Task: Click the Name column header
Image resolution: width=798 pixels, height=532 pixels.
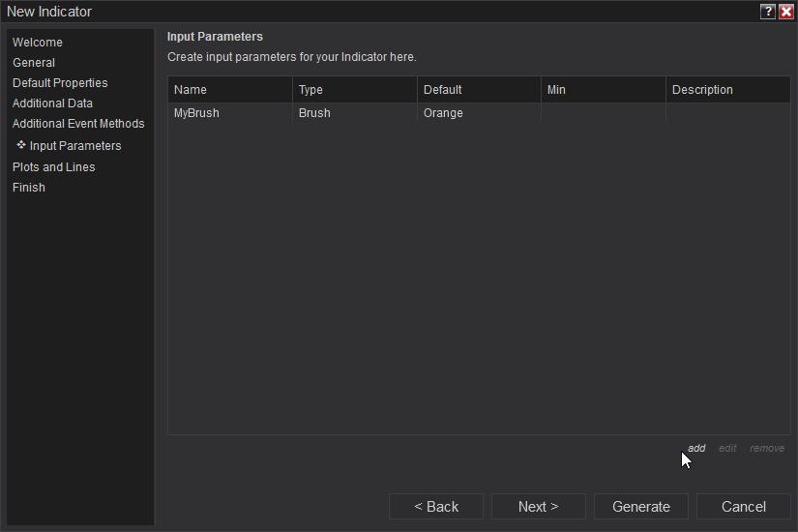Action: tap(230, 90)
